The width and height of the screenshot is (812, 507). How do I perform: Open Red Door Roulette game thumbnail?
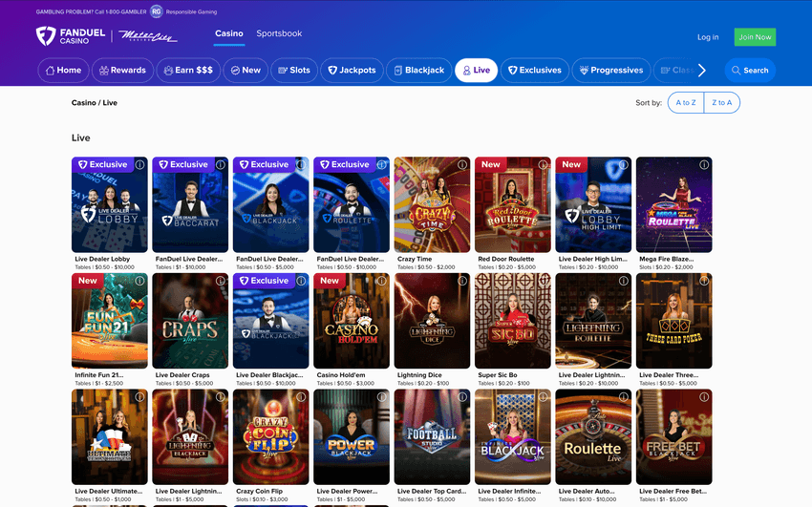(x=513, y=205)
